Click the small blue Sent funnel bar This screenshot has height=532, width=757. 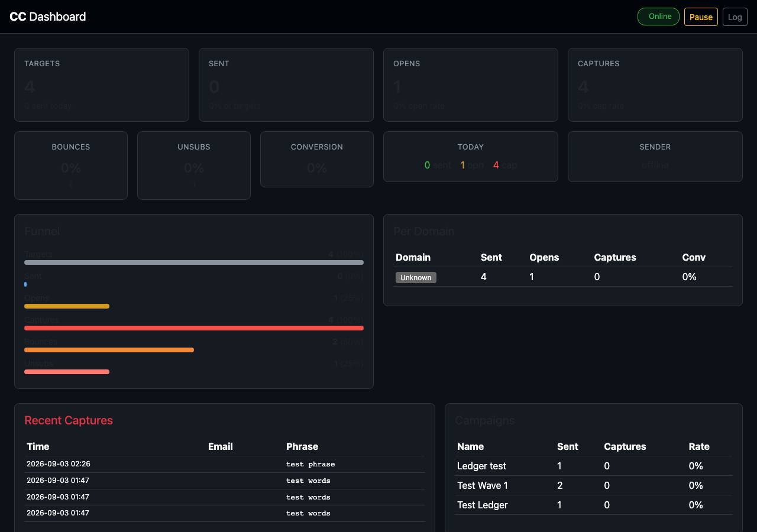[x=25, y=284]
